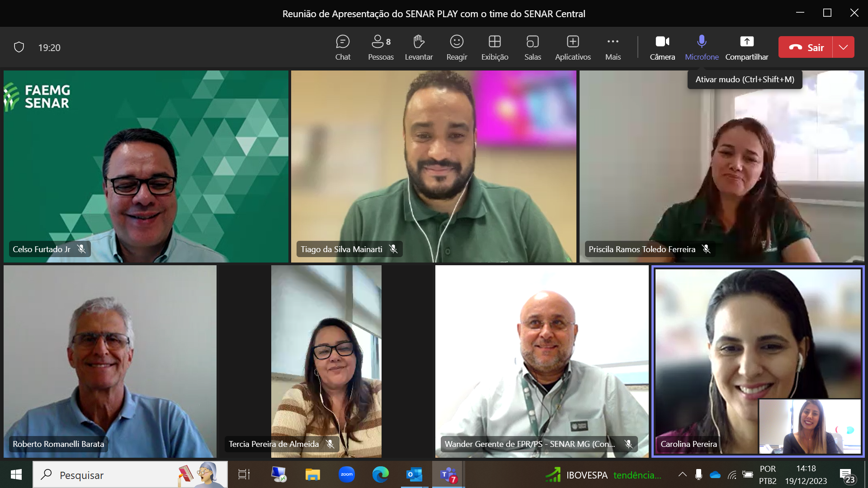Open the Exibição view options
868x488 pixels.
[495, 47]
